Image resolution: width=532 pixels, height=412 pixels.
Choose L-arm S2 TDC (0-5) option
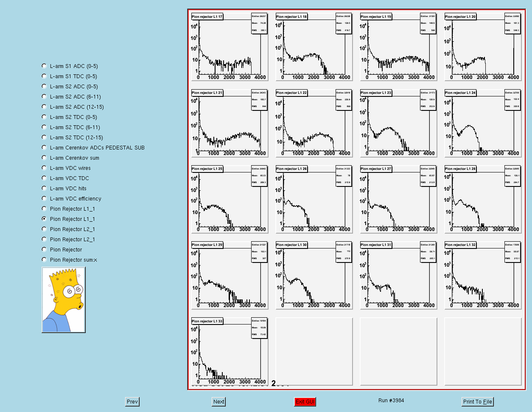pos(44,117)
